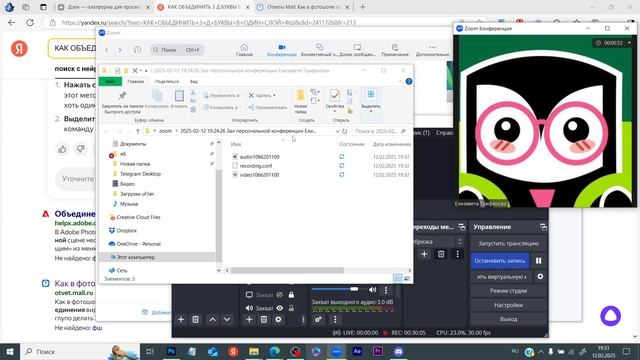Delete the selected OBS source
The width and height of the screenshot is (640, 360).
(x=264, y=320)
